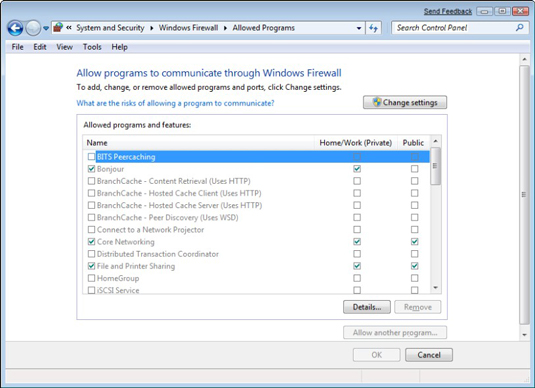Screen dimensions: 535x388
Task: Click the Control Panel firewall icon in address bar
Action: pyautogui.click(x=58, y=28)
